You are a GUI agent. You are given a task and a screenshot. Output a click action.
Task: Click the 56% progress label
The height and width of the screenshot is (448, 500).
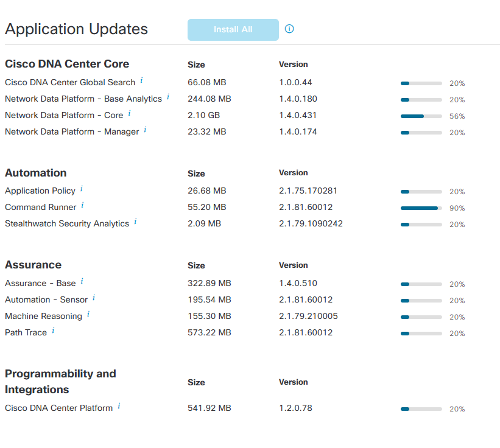pos(457,116)
